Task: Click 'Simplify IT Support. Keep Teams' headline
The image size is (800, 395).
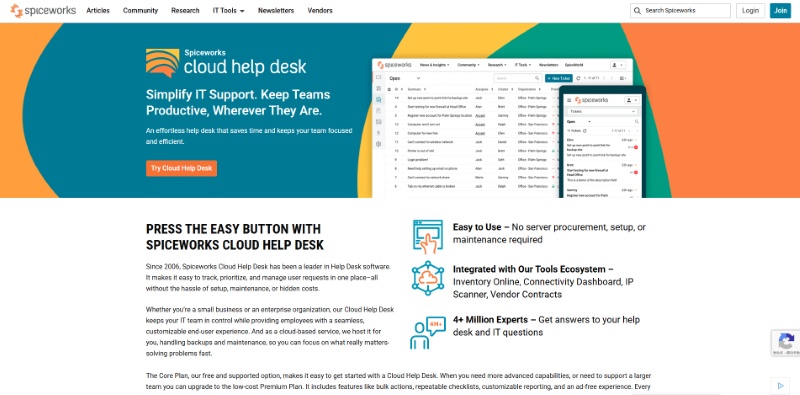Action: (238, 94)
